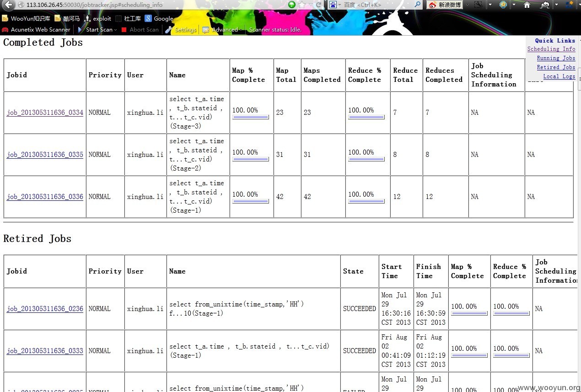Click Map progress bar for job 0334
The height and width of the screenshot is (392, 581).
[x=250, y=118]
